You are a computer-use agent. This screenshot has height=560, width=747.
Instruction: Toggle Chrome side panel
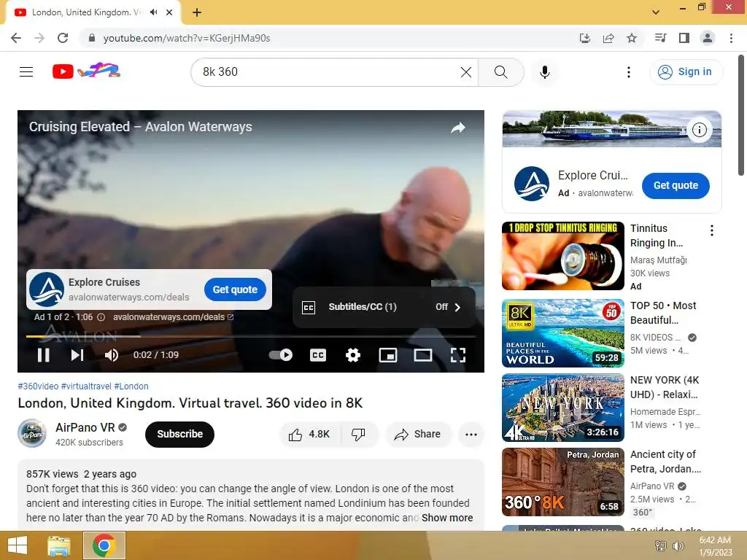pos(684,38)
